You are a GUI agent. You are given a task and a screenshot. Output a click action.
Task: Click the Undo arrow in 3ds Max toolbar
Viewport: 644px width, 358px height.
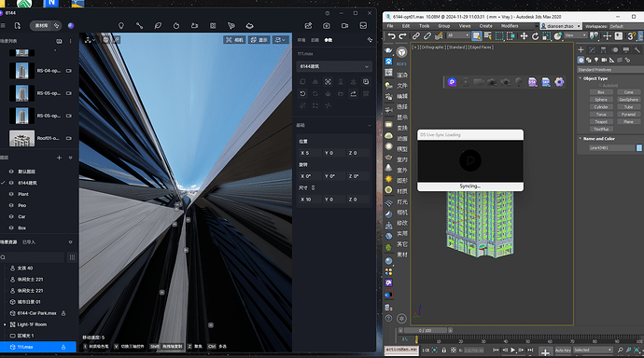tap(391, 36)
